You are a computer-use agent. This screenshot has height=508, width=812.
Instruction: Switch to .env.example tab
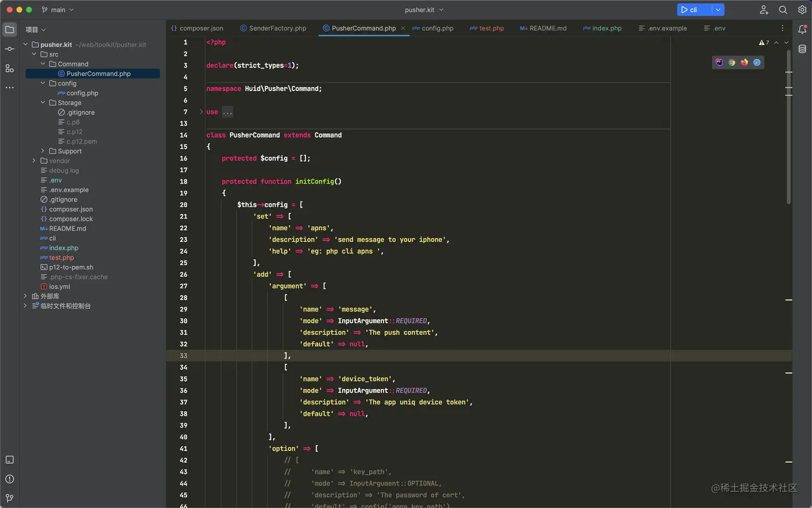coord(663,28)
